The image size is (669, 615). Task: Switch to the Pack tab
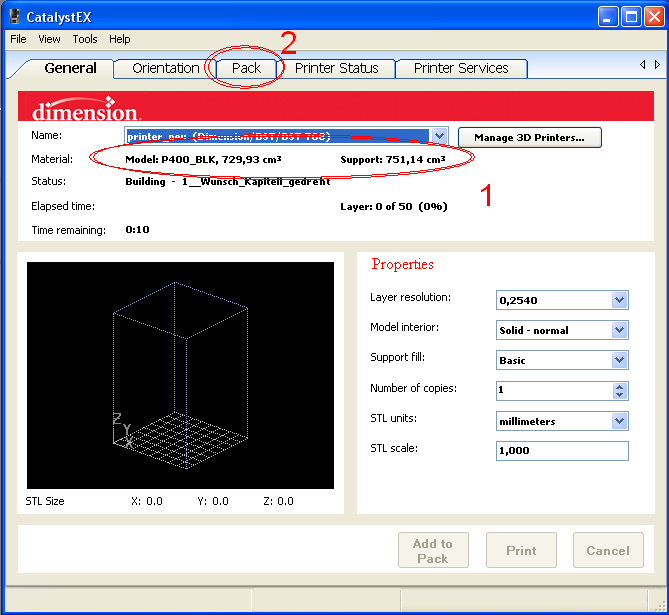246,68
